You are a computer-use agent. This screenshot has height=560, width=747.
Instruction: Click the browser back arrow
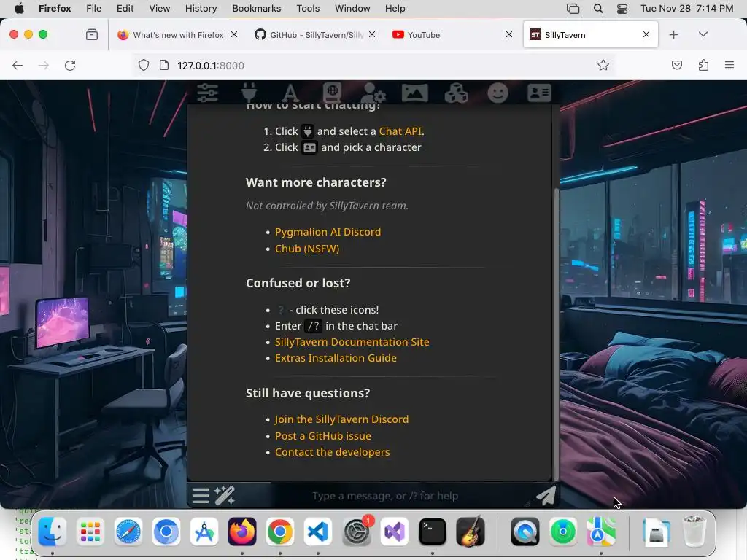[18, 65]
